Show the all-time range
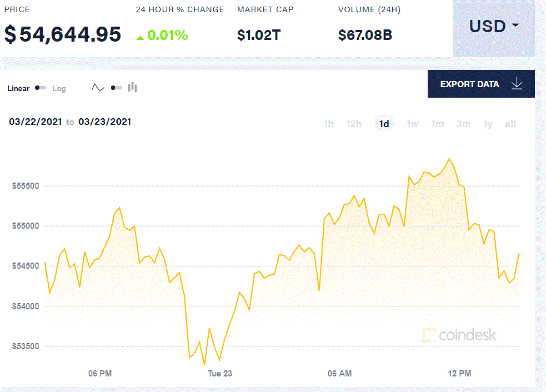 [x=510, y=124]
